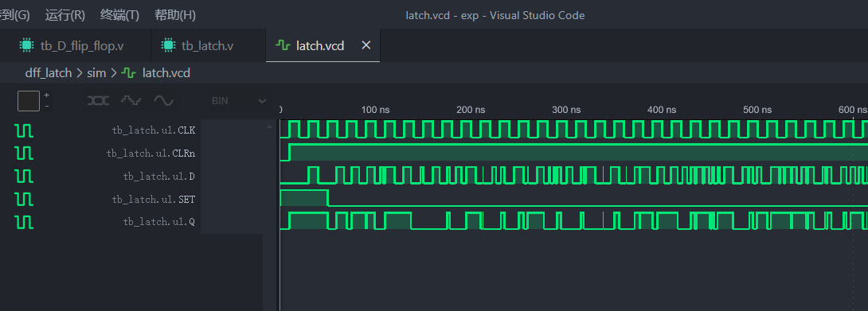Click the CLRn signal waveform icon
The width and height of the screenshot is (868, 311).
pyautogui.click(x=24, y=154)
